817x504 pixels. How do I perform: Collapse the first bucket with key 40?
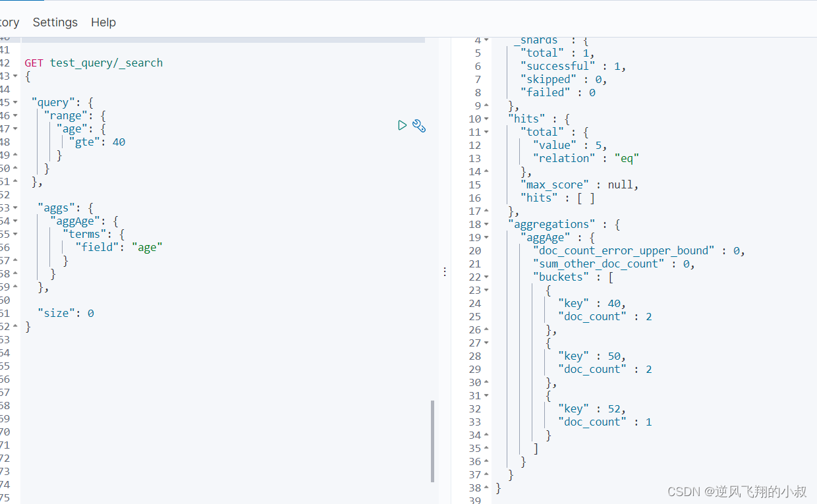[486, 291]
